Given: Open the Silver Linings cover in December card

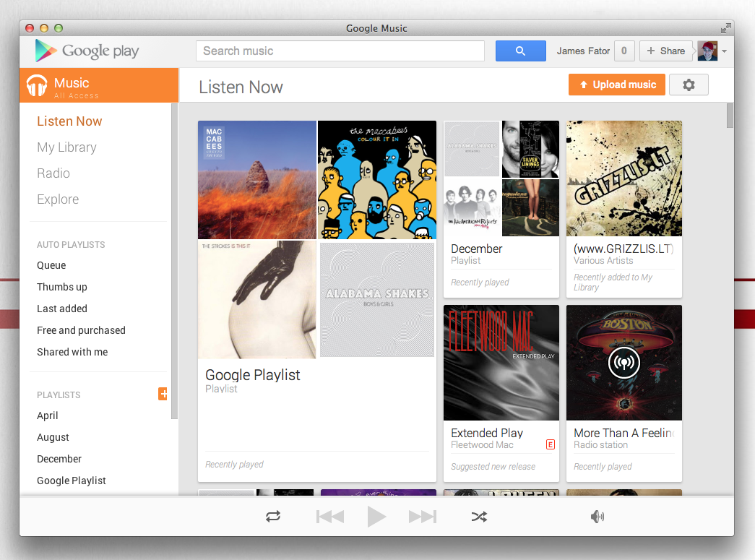Looking at the screenshot, I should 530,150.
